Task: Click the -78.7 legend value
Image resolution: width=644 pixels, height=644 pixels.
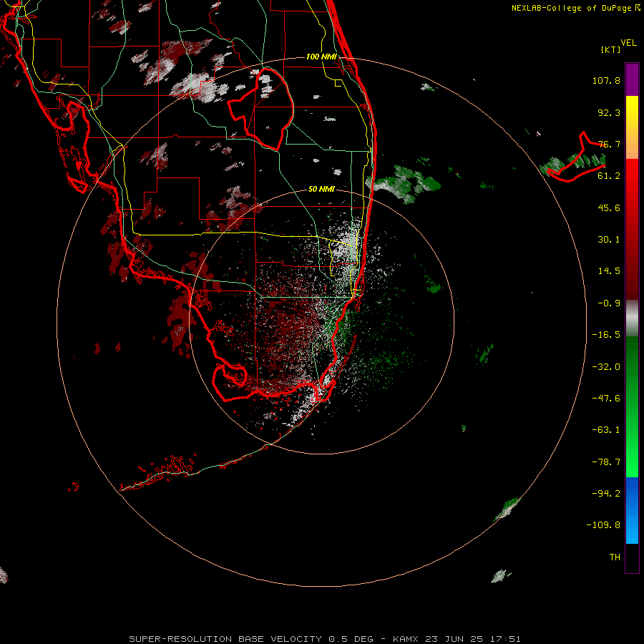Action: (x=606, y=462)
